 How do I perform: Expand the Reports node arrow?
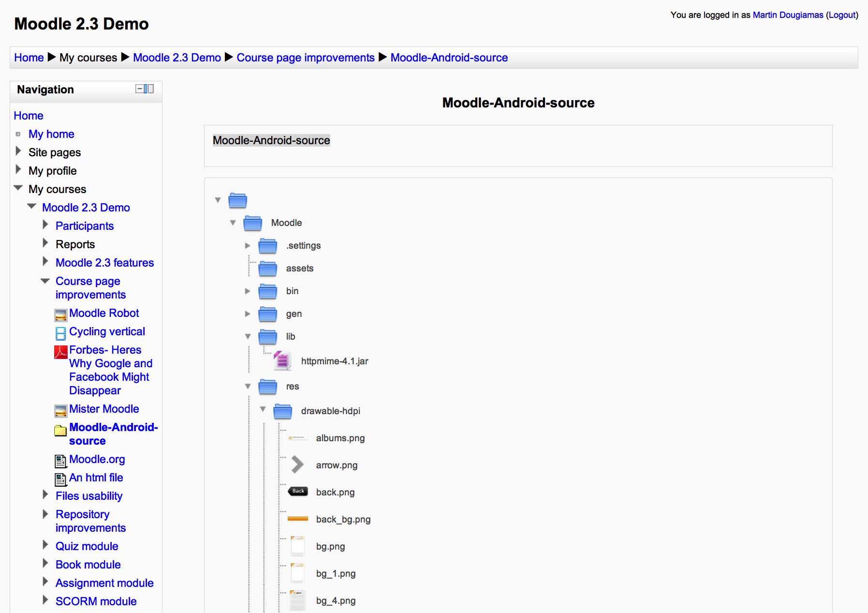point(45,243)
